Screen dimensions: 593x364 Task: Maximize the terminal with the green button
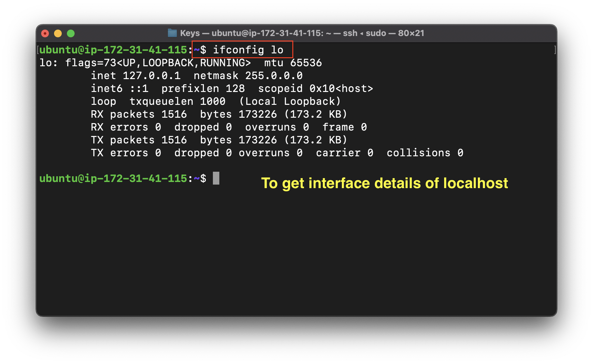pyautogui.click(x=71, y=33)
